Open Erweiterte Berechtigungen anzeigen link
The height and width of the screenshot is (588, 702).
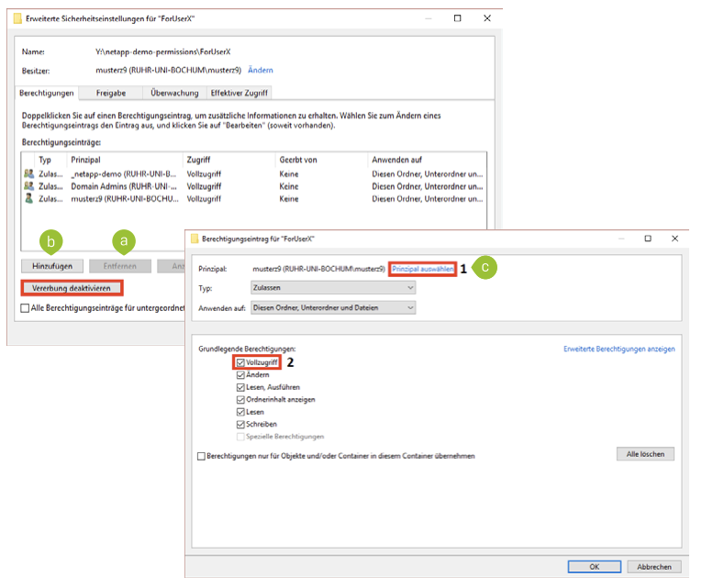[x=618, y=349]
